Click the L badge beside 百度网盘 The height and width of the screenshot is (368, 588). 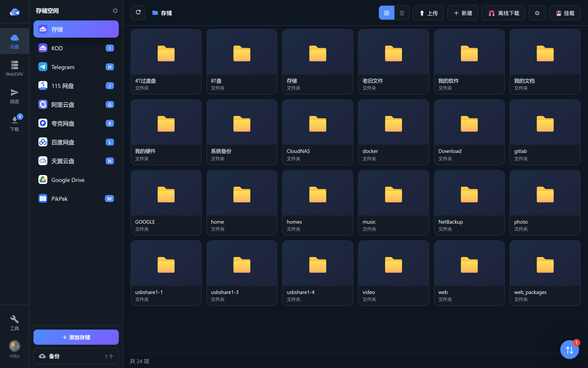110,142
